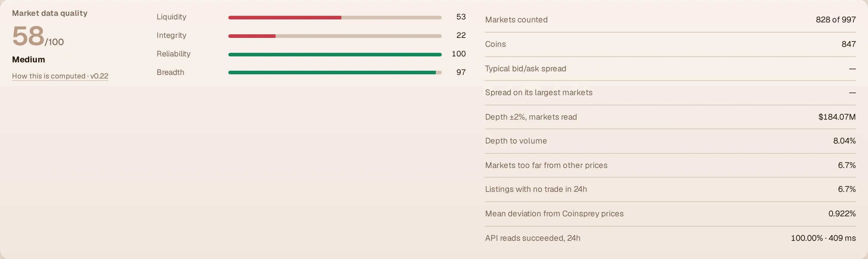Click the Liquidity score value 53
The image size is (868, 259).
pyautogui.click(x=461, y=17)
